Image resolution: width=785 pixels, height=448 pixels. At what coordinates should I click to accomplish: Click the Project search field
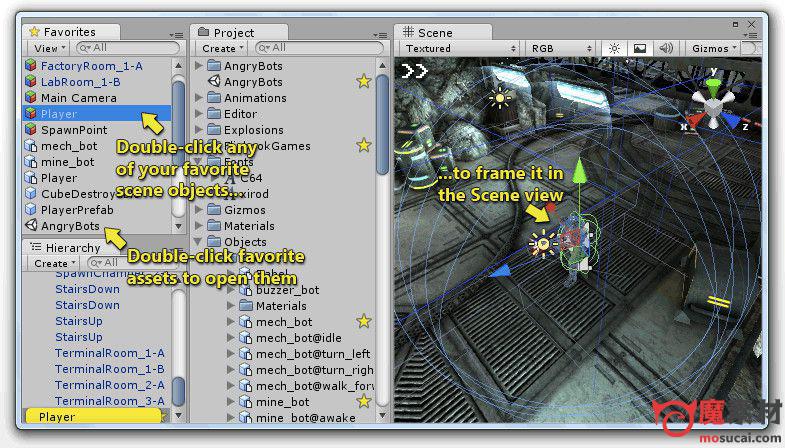[319, 48]
